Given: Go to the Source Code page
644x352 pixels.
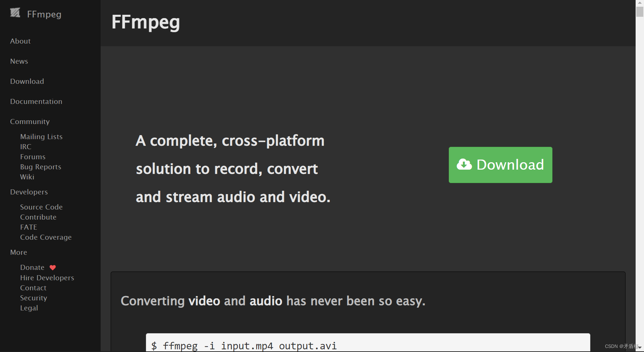Looking at the screenshot, I should tap(41, 207).
